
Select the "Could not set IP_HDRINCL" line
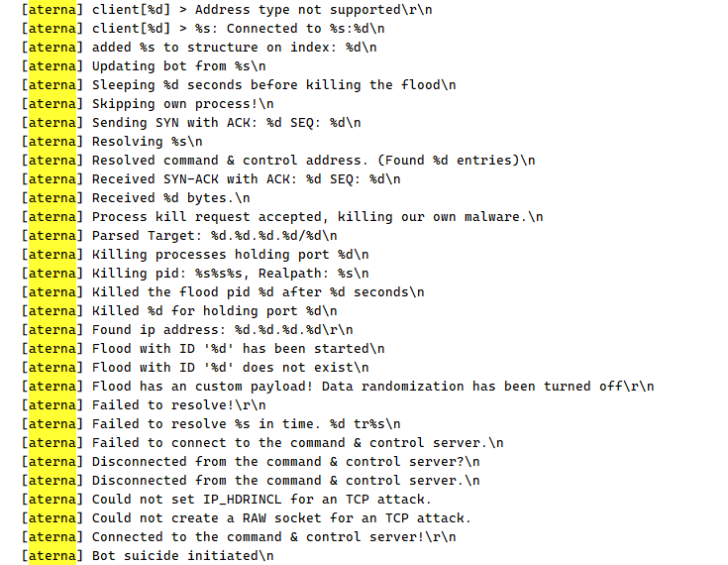click(x=261, y=500)
